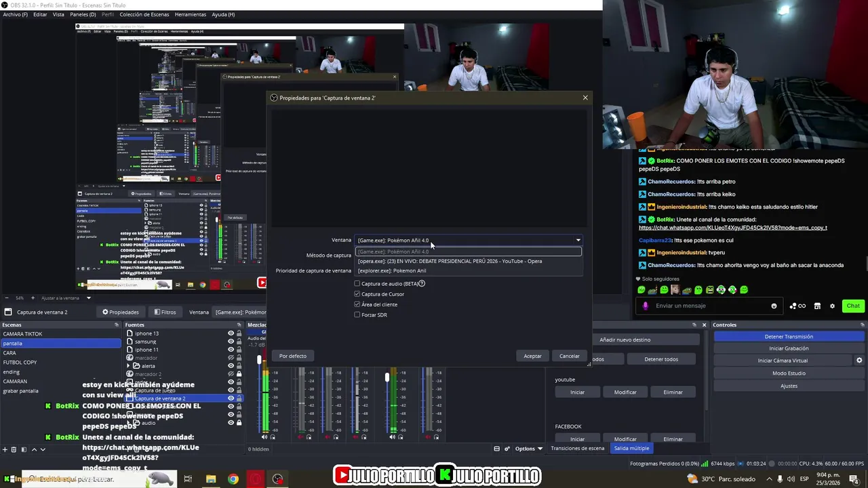The image size is (868, 488).
Task: Hide the iphone 11 source
Action: [231, 350]
